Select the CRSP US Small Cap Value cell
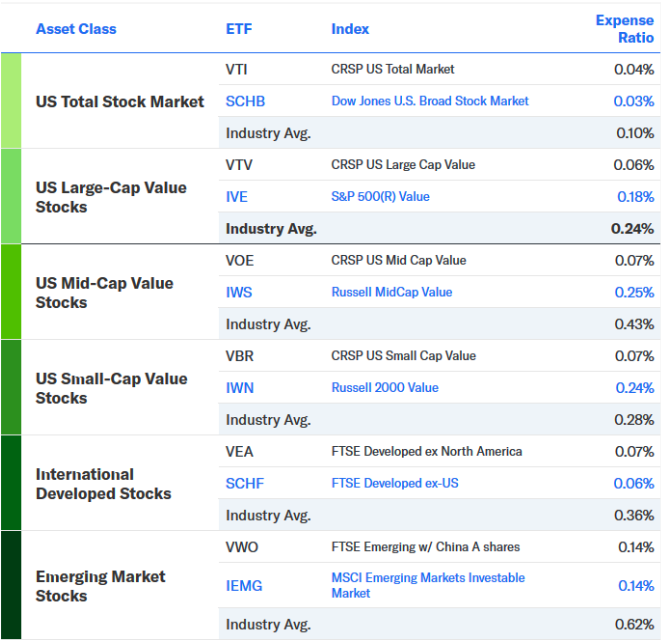 (403, 356)
